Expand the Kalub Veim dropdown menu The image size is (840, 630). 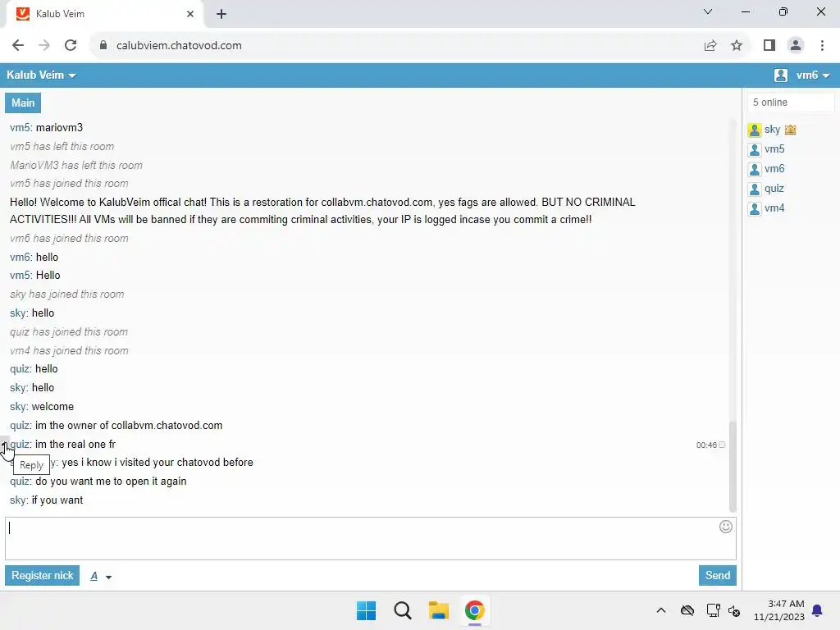pos(41,75)
